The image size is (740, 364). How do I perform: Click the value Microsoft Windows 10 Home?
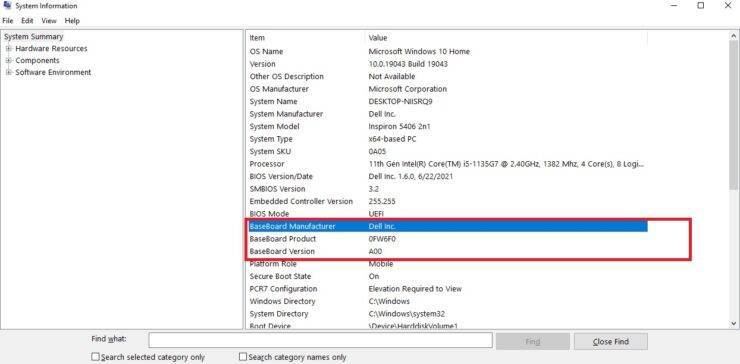(419, 51)
